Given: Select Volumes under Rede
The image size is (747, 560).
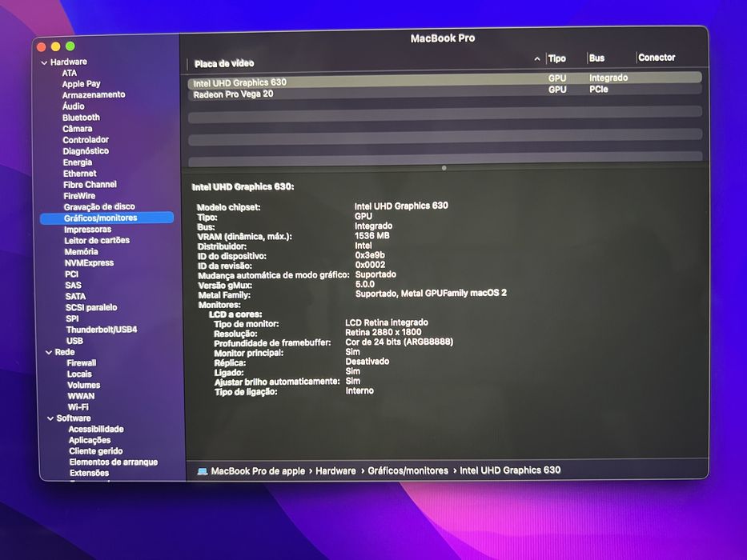Looking at the screenshot, I should point(83,386).
